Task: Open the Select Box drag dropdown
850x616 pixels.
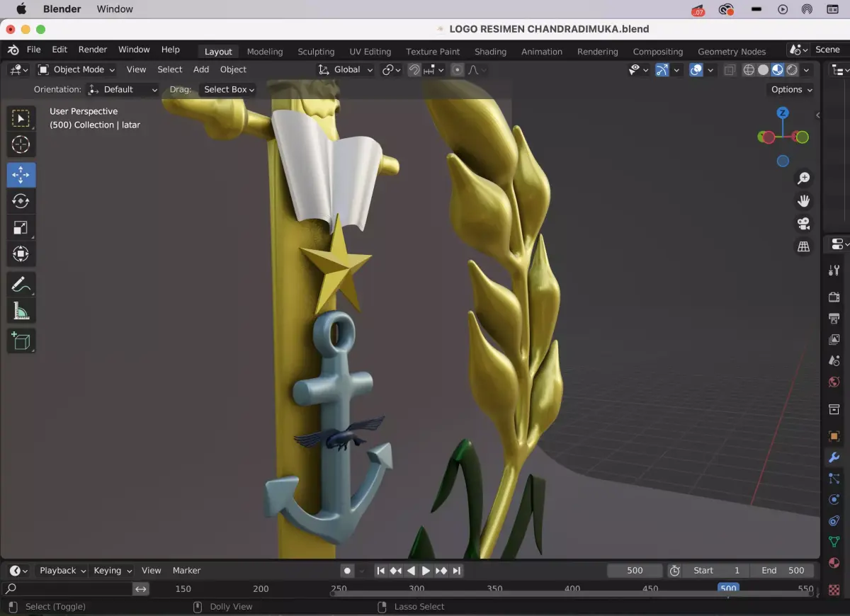Action: 229,89
